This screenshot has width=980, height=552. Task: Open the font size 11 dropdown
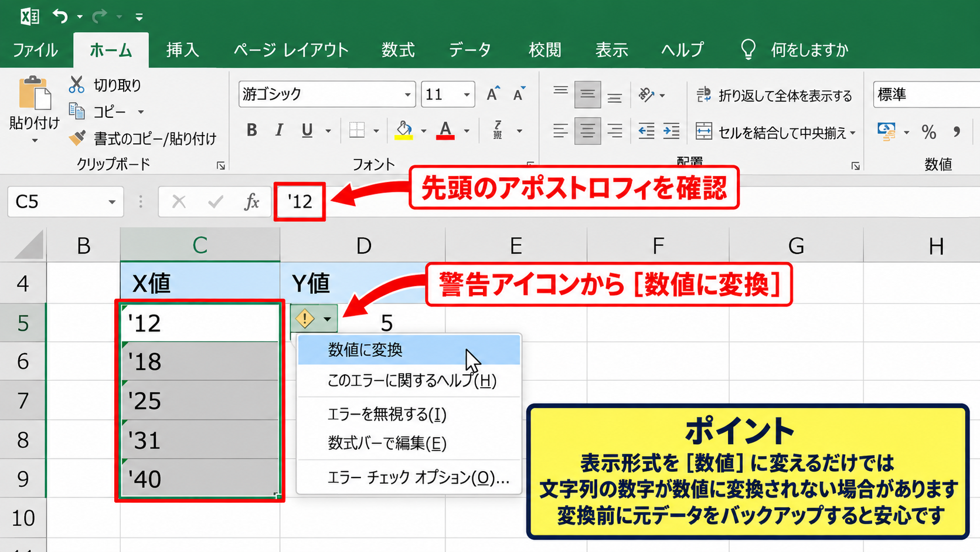pos(467,94)
